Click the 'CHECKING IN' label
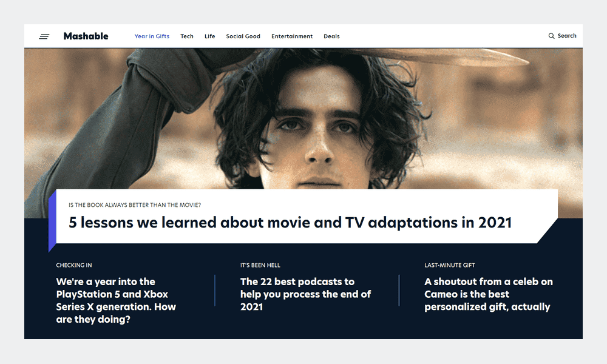The height and width of the screenshot is (364, 607). [74, 265]
